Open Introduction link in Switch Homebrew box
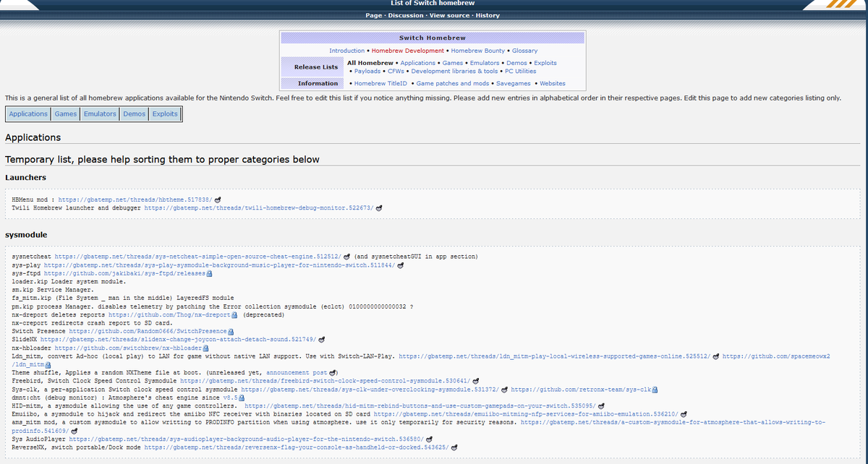Viewport: 868px width, 464px height. coord(347,51)
